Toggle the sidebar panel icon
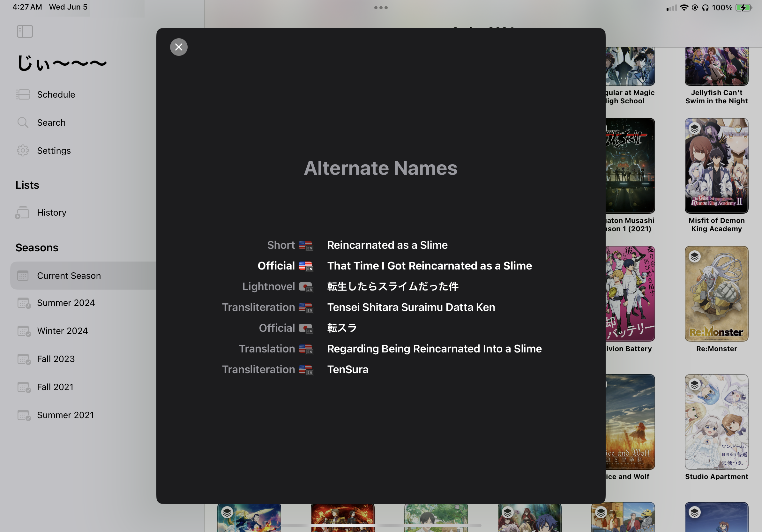Viewport: 762px width, 532px height. pos(25,32)
